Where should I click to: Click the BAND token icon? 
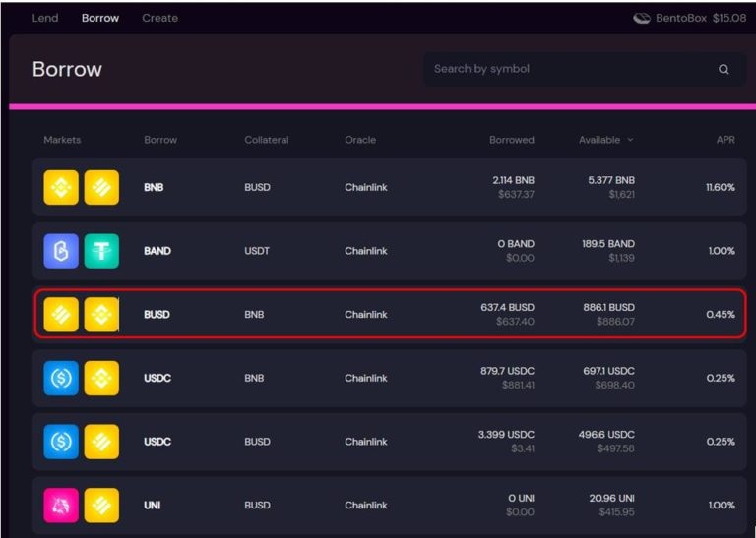61,251
